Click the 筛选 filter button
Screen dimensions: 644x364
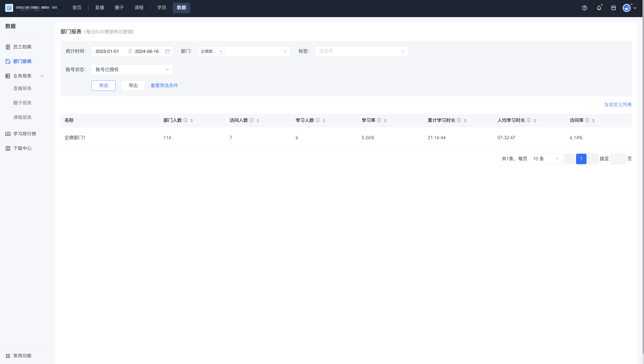pos(103,86)
